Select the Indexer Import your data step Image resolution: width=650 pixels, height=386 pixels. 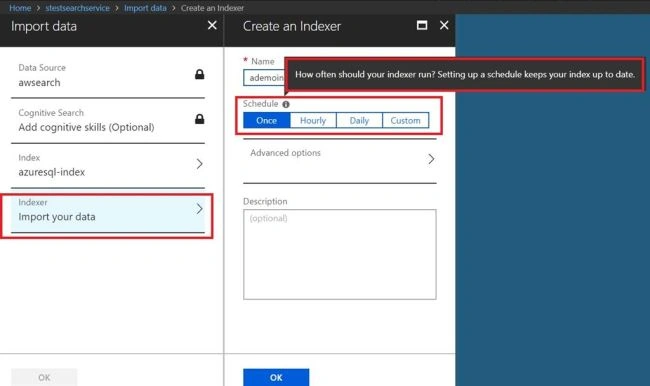tap(108, 214)
